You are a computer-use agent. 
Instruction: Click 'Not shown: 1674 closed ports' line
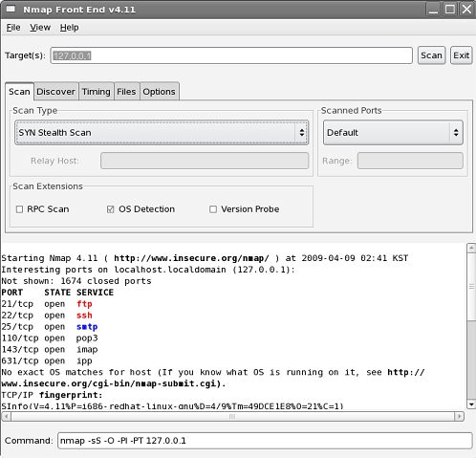(76, 281)
